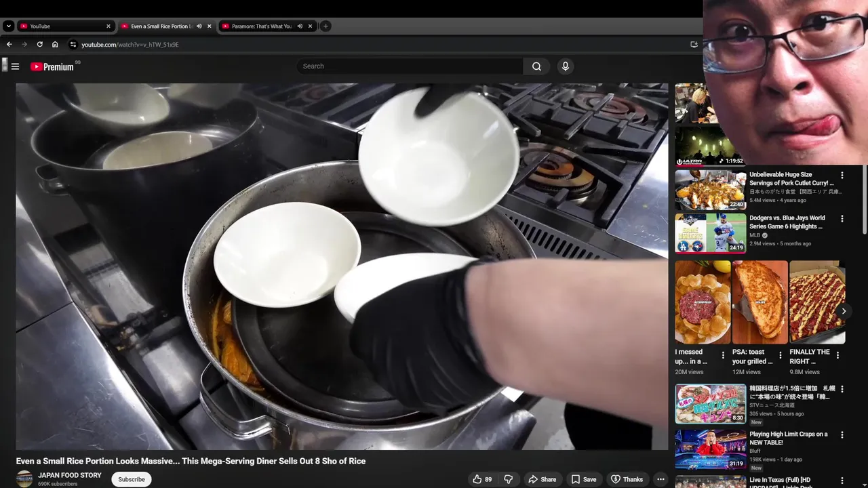View site information icon in address bar

73,45
